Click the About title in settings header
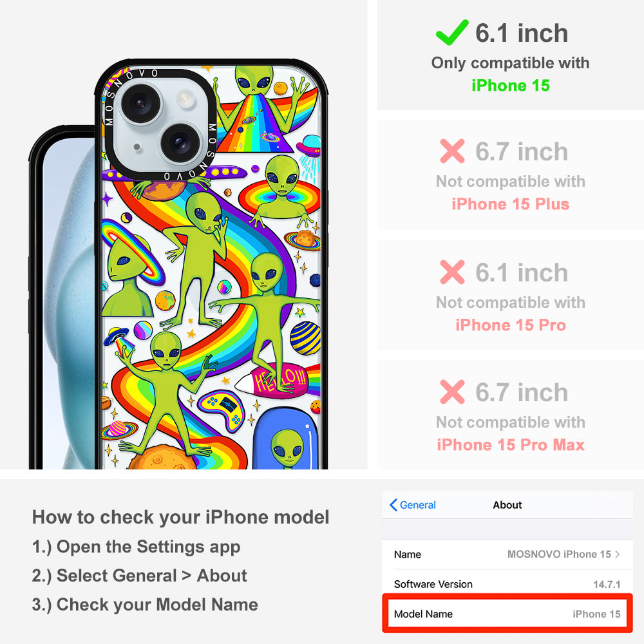This screenshot has width=644, height=644. (x=507, y=505)
